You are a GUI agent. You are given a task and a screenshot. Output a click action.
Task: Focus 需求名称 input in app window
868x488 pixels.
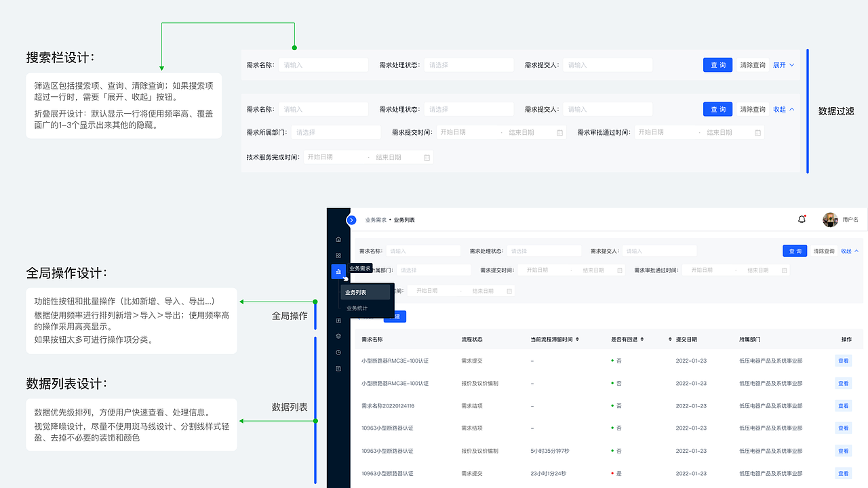(425, 251)
